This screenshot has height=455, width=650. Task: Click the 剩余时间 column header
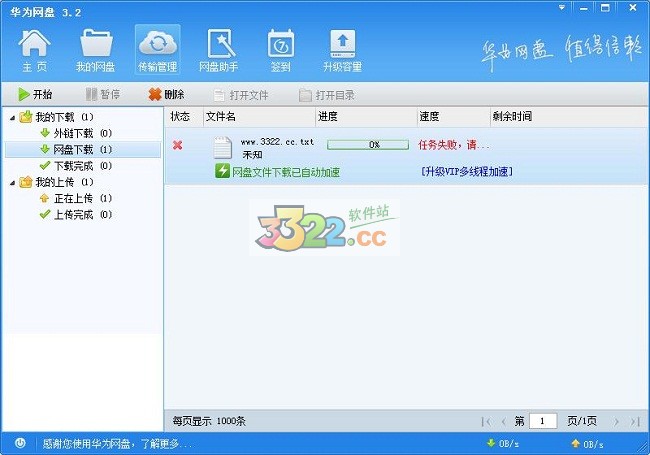tap(570, 117)
